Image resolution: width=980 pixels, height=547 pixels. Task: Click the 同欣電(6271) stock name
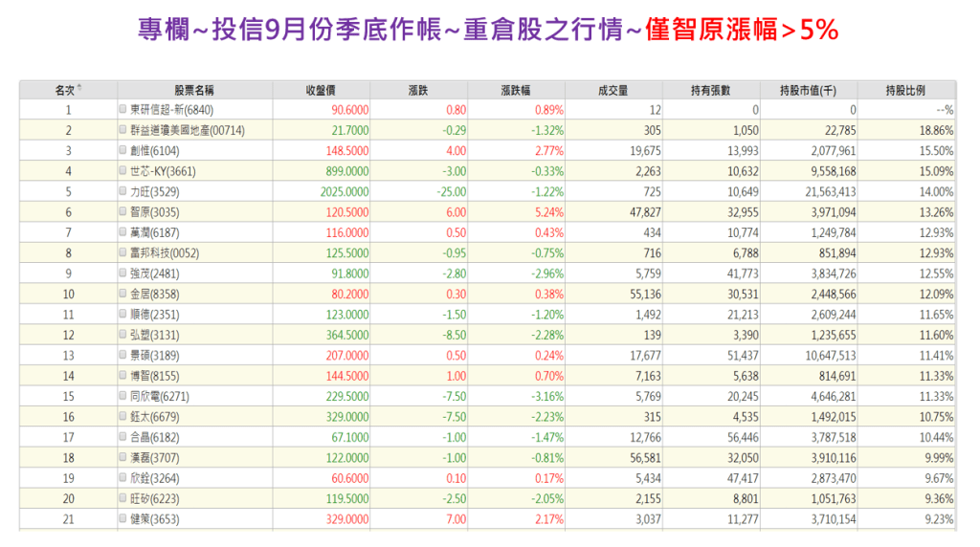click(x=155, y=396)
